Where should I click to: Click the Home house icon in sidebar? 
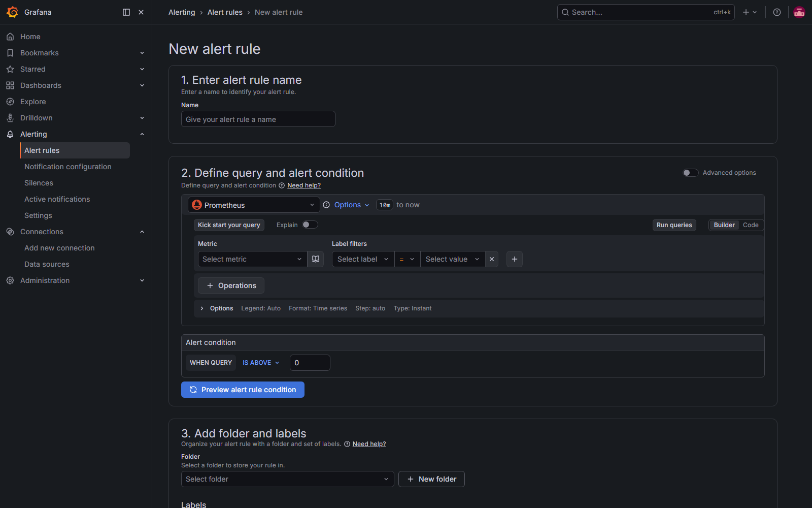click(x=10, y=37)
